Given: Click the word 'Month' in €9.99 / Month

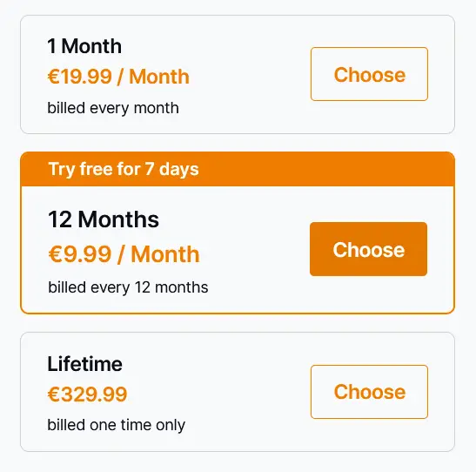Looking at the screenshot, I should tap(165, 254).
